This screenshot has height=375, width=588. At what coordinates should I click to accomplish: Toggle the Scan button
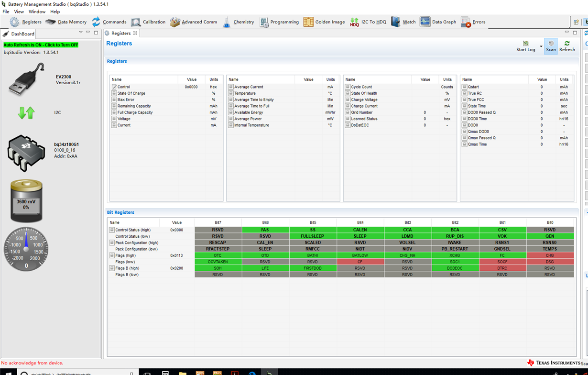pos(551,46)
